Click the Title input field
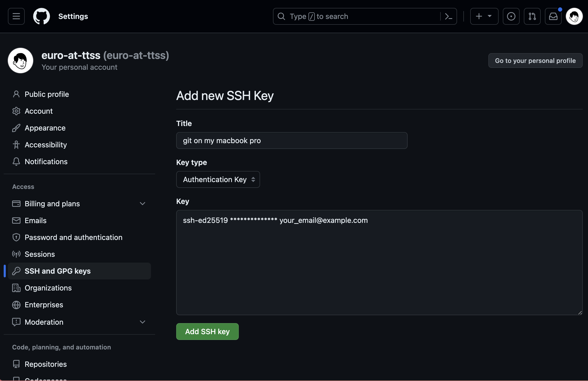The width and height of the screenshot is (588, 381). pos(291,140)
